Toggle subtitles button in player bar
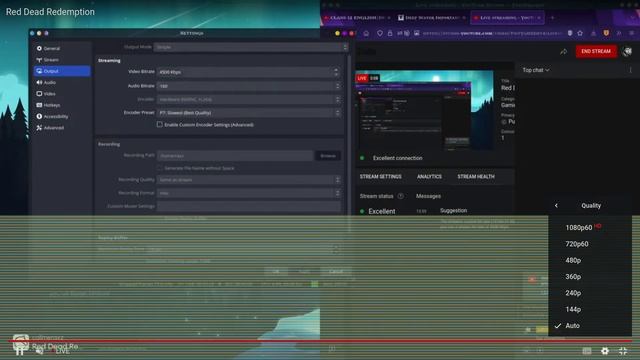Image resolution: width=640 pixels, height=360 pixels. [x=587, y=351]
